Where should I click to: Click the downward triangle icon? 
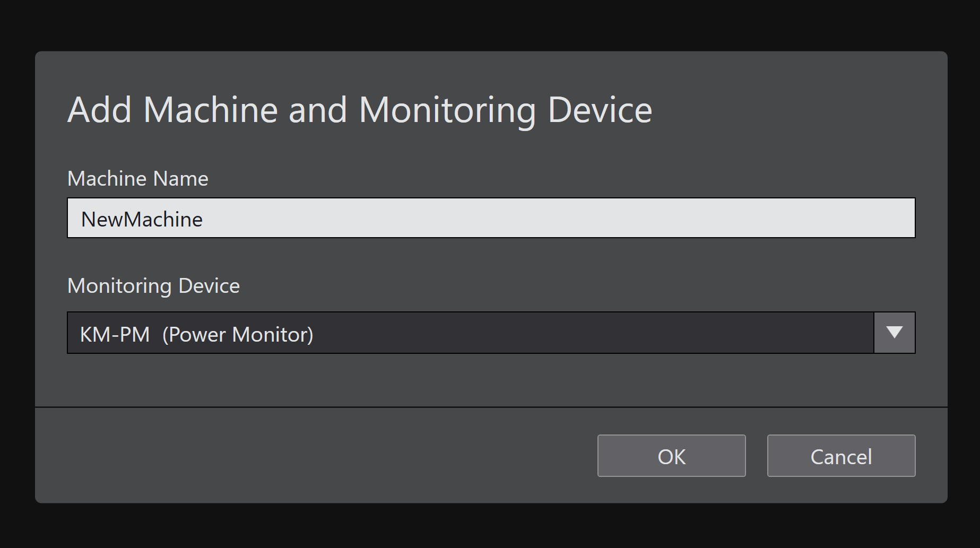tap(894, 333)
